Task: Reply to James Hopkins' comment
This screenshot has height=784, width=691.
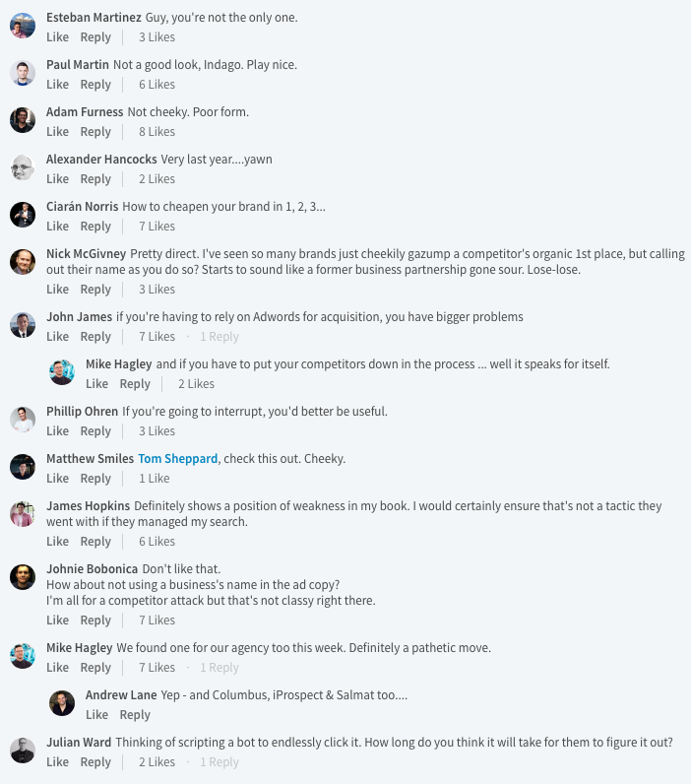Action: pyautogui.click(x=95, y=542)
